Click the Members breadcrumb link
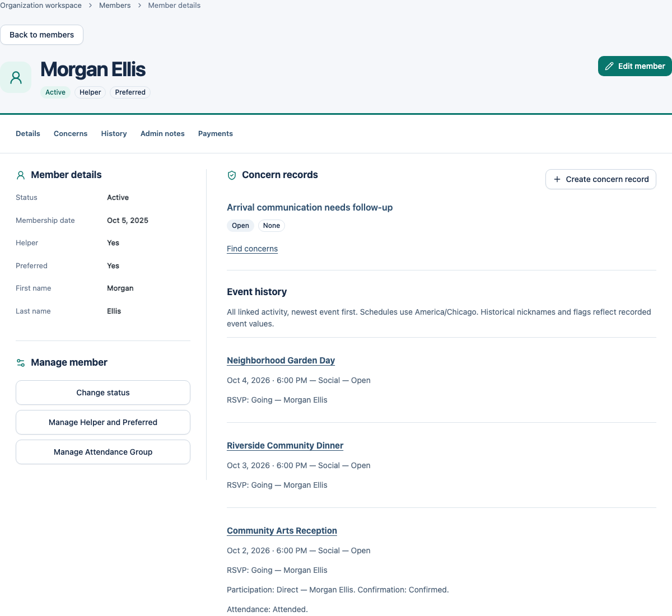The width and height of the screenshot is (672, 616). click(x=115, y=6)
